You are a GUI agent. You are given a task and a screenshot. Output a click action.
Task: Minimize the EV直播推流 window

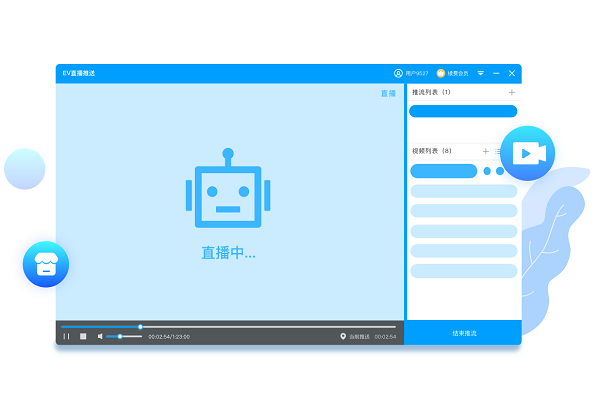click(496, 73)
